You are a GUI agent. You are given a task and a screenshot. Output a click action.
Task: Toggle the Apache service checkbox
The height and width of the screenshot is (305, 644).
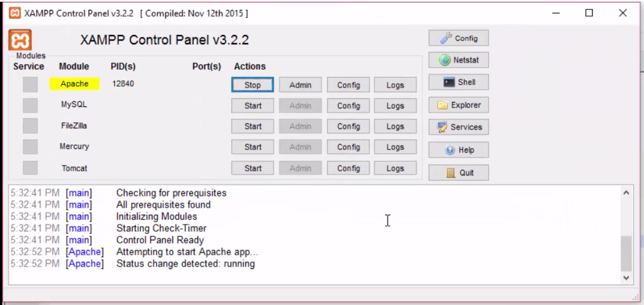click(x=30, y=84)
